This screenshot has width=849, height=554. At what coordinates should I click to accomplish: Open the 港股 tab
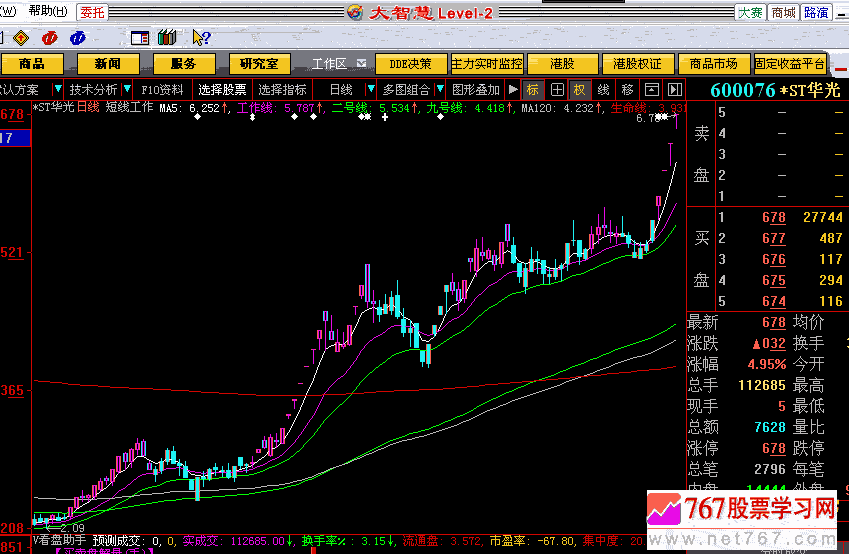click(x=563, y=64)
